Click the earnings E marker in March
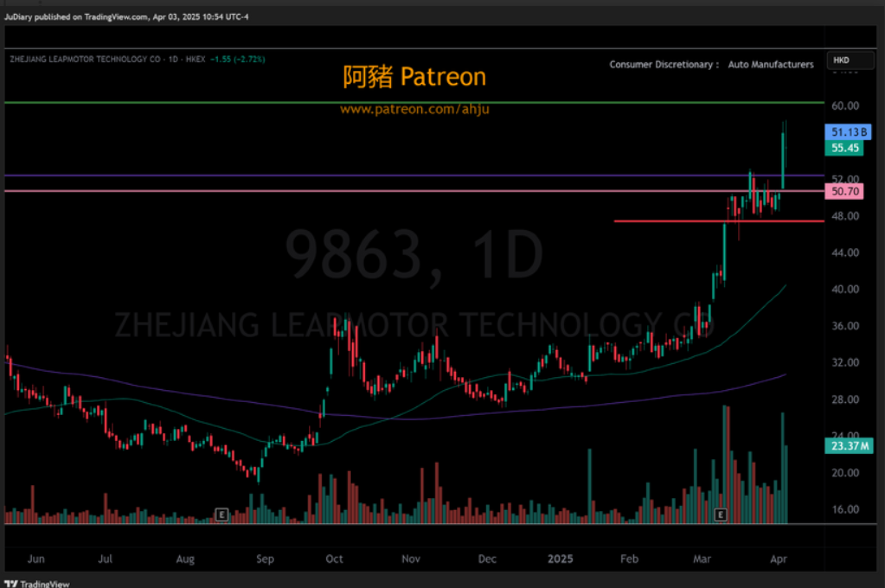Image resolution: width=885 pixels, height=588 pixels. [720, 514]
